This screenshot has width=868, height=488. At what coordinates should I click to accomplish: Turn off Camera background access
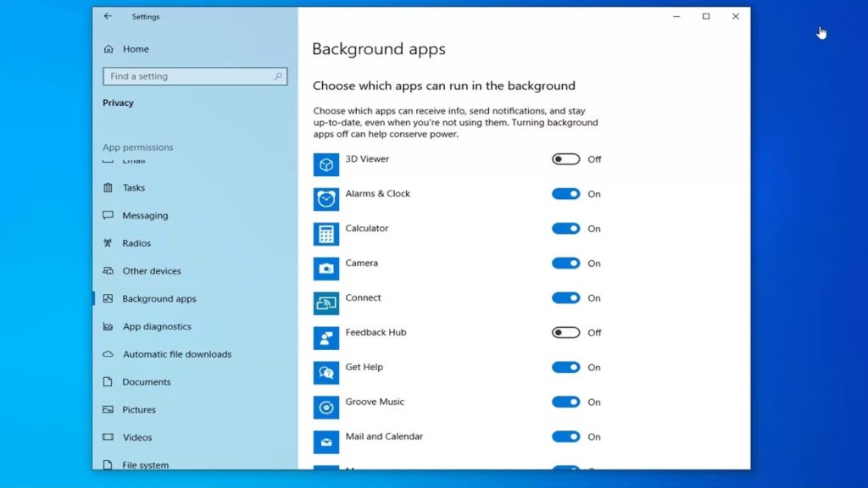tap(566, 263)
